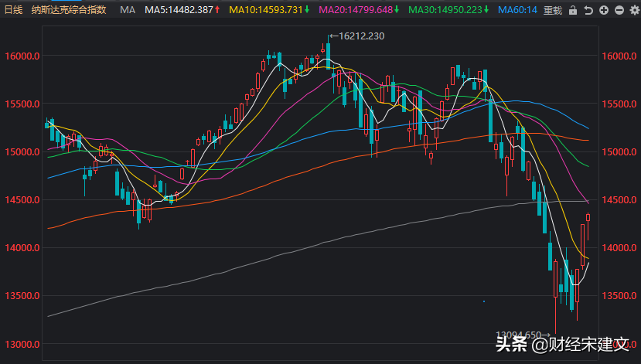Click right axis label 15500.0

619,104
